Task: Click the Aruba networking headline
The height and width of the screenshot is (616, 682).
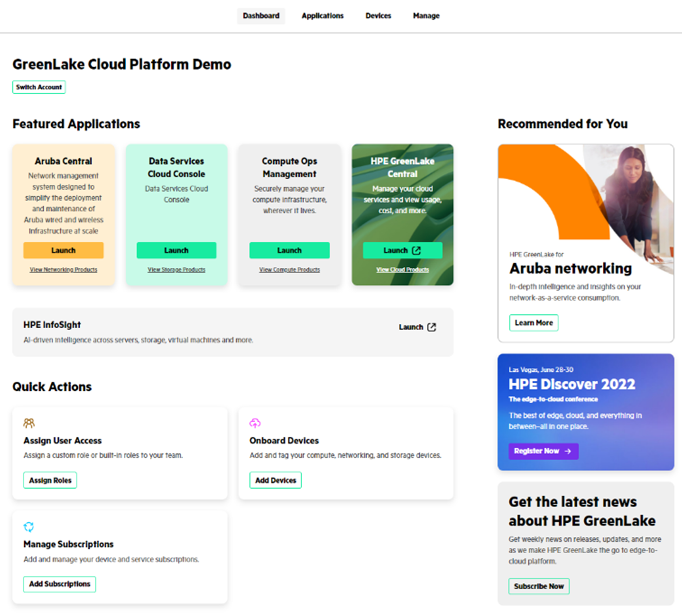Action: coord(570,268)
